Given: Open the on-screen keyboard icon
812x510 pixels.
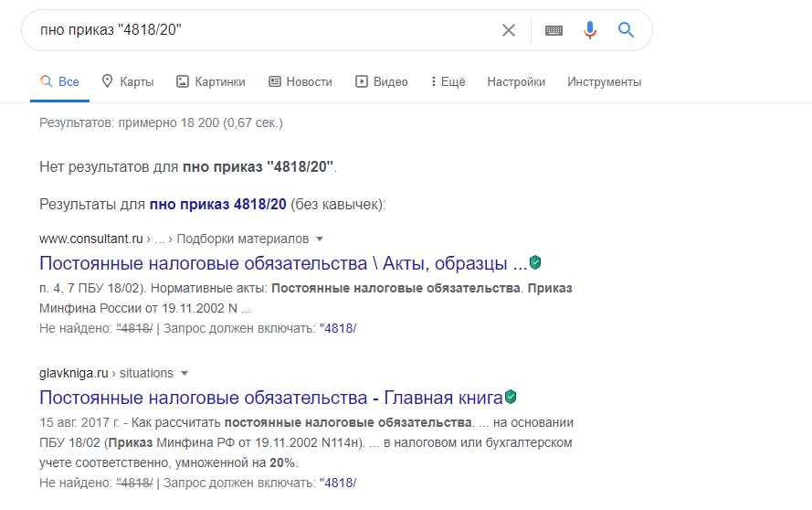Looking at the screenshot, I should point(554,30).
